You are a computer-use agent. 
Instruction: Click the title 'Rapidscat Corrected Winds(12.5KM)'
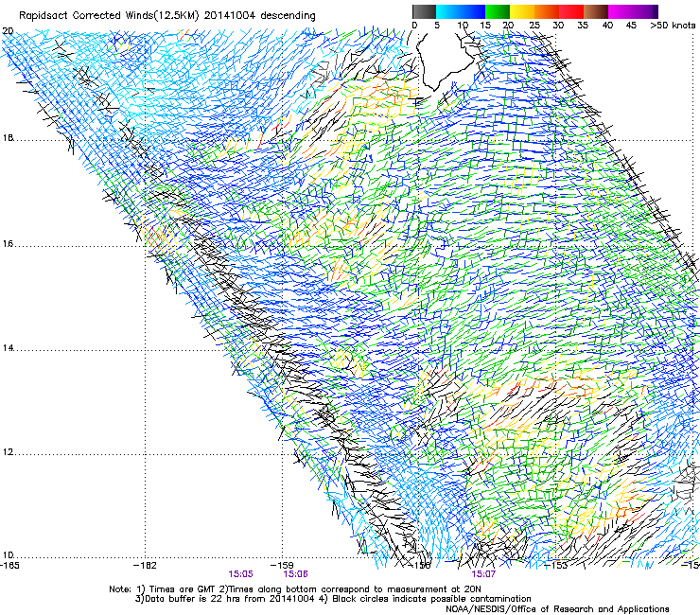109,16
